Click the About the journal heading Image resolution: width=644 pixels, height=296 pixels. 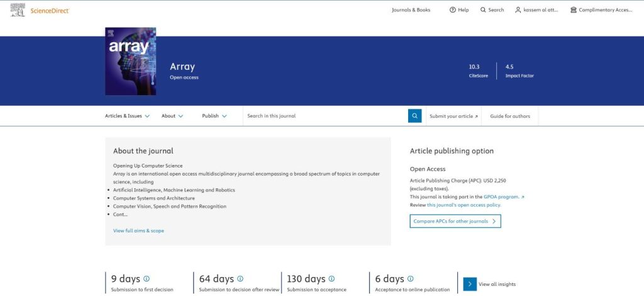tap(143, 151)
